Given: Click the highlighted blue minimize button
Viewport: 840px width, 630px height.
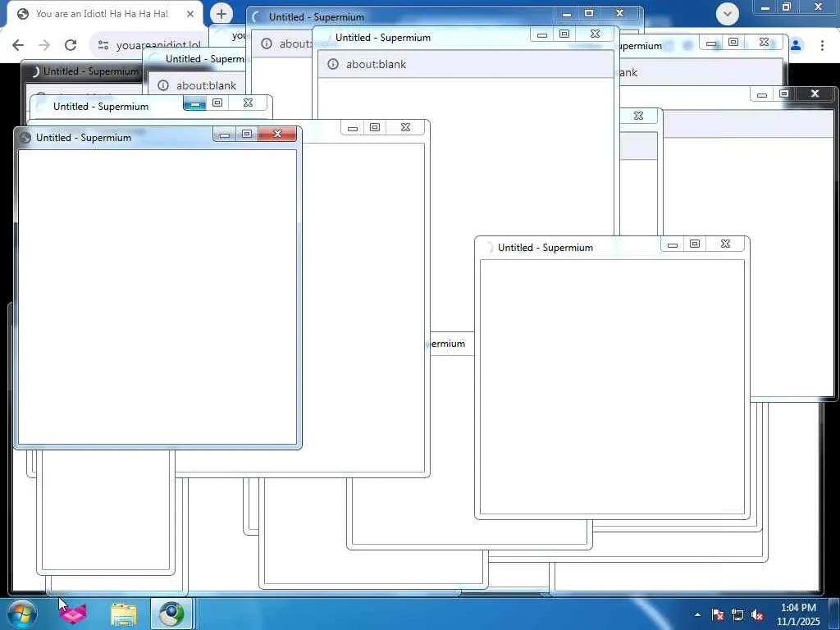Looking at the screenshot, I should coord(194,103).
